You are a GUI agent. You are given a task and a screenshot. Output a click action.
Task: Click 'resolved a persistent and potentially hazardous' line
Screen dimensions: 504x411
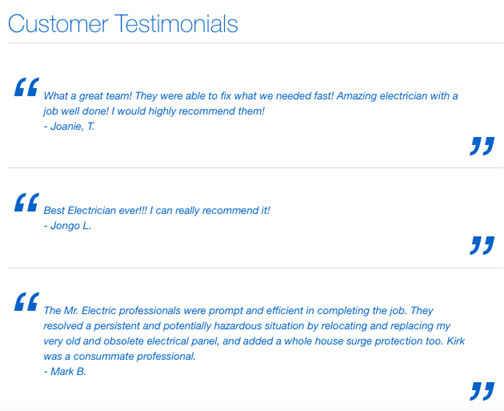click(x=247, y=326)
